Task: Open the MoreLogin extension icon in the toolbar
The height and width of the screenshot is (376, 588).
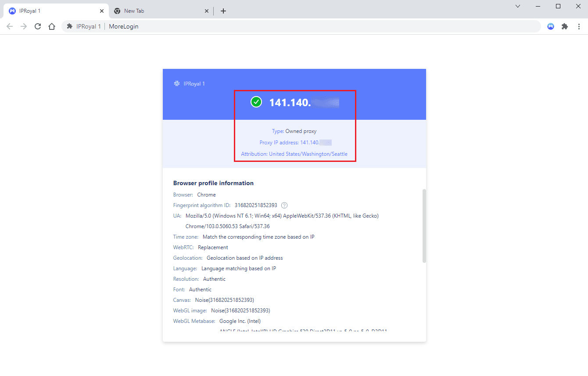Action: tap(551, 26)
